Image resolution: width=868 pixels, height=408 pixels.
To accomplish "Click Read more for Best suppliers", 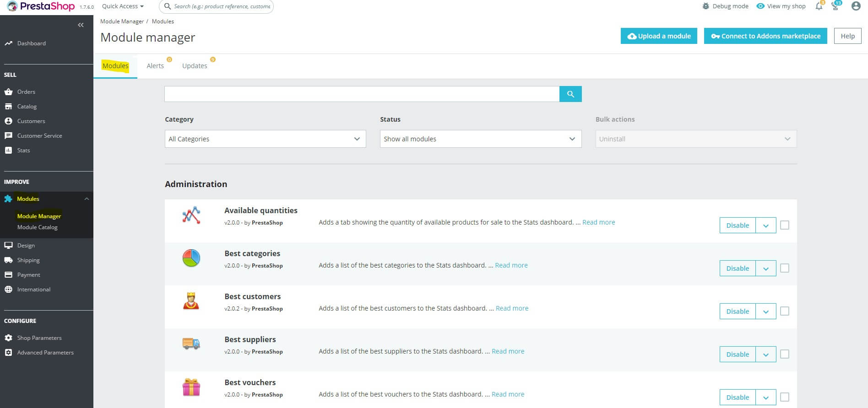I will (x=508, y=351).
